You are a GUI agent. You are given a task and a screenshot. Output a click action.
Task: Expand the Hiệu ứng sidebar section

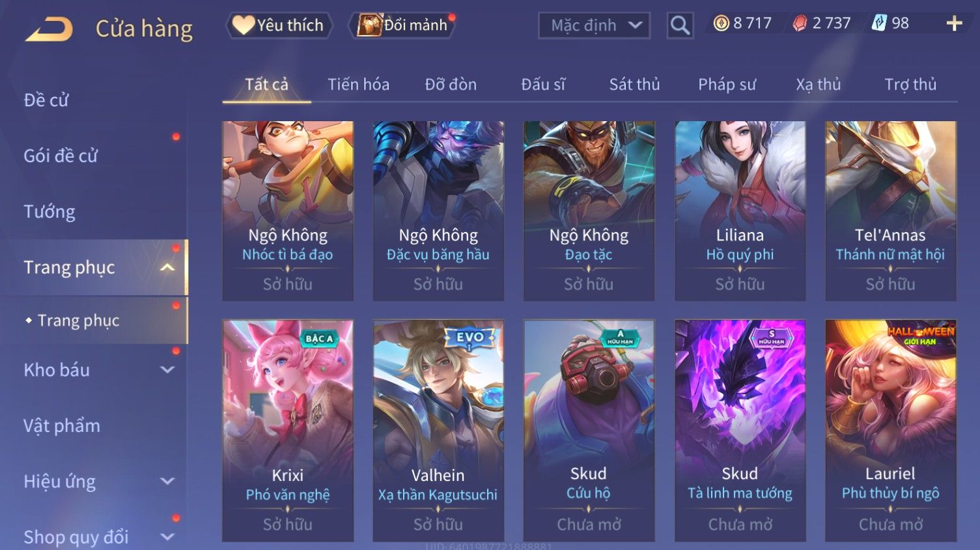pyautogui.click(x=167, y=481)
